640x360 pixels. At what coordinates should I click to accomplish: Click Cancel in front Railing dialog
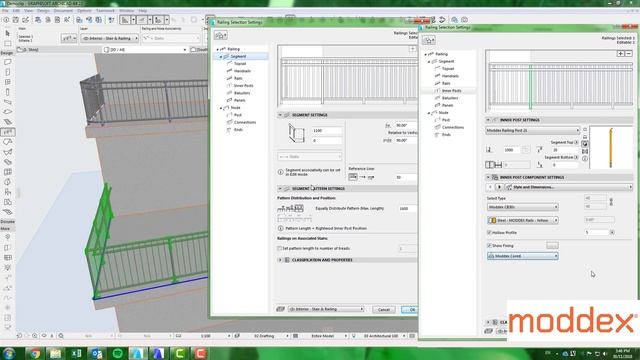pos(384,309)
